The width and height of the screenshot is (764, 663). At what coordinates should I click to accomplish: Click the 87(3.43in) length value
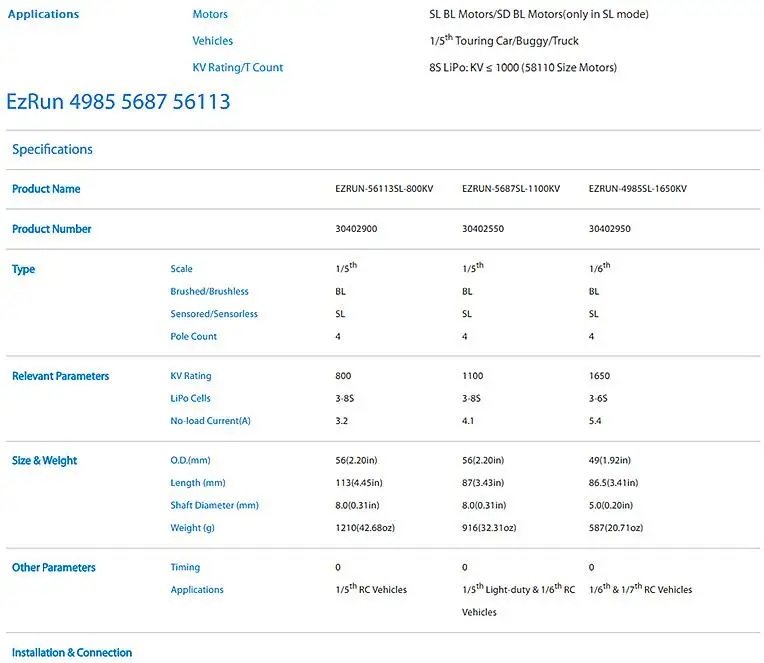point(483,483)
